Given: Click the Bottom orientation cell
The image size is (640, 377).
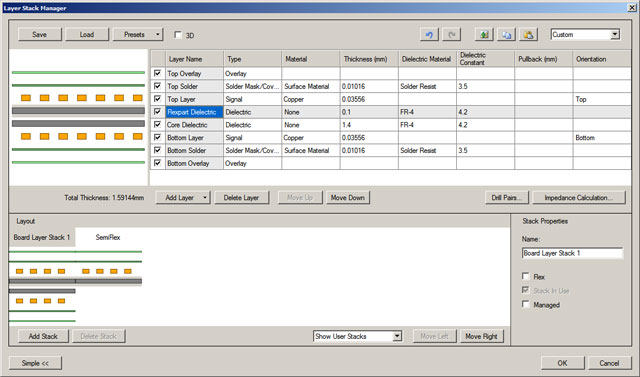Looking at the screenshot, I should point(602,137).
